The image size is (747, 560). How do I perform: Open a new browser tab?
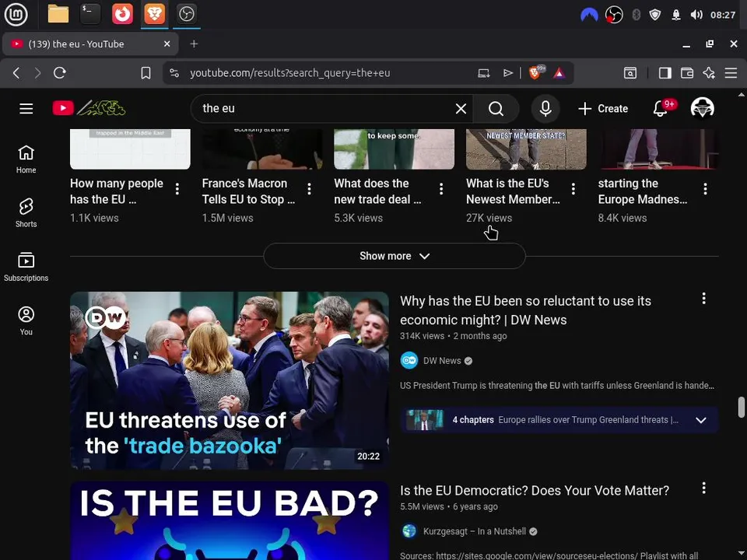194,44
